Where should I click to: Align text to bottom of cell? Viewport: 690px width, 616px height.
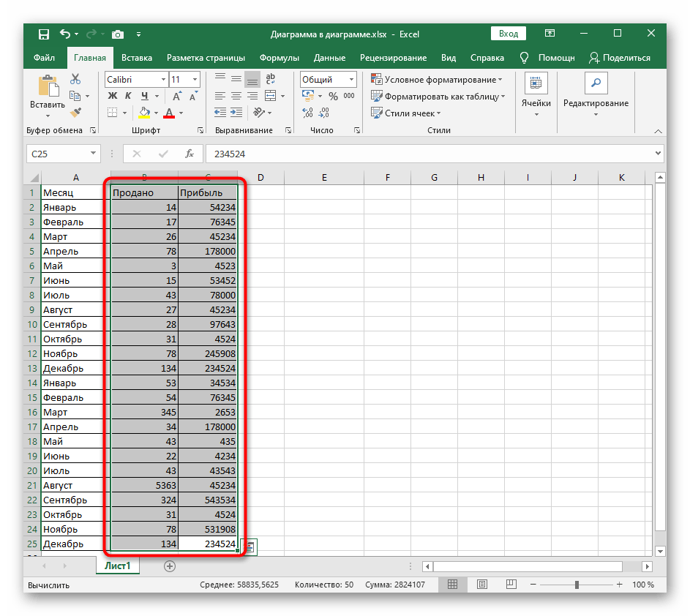[x=252, y=79]
